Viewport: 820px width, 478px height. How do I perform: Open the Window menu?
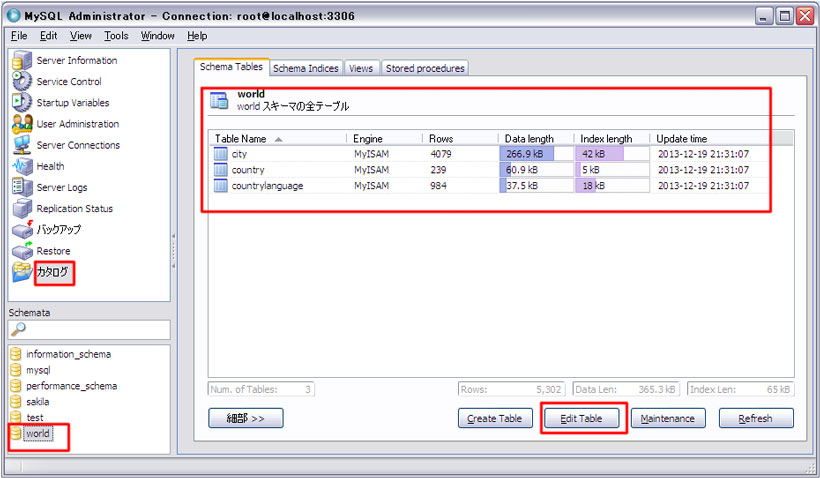(157, 36)
